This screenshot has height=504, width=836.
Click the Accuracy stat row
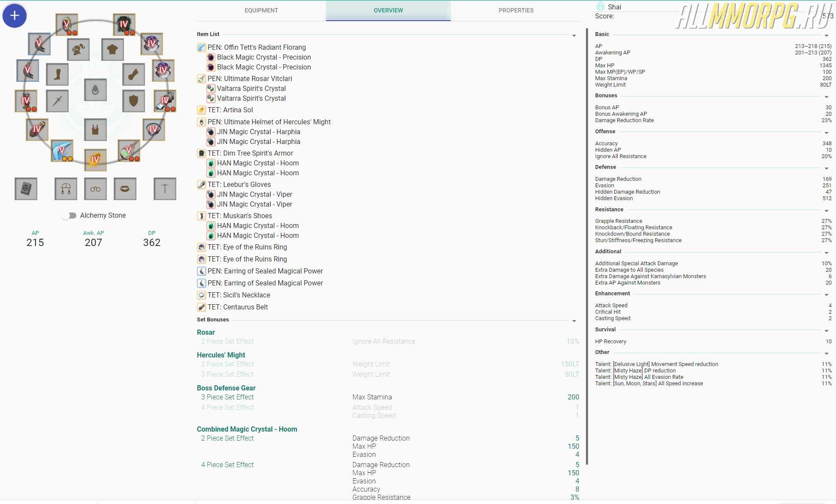(713, 144)
